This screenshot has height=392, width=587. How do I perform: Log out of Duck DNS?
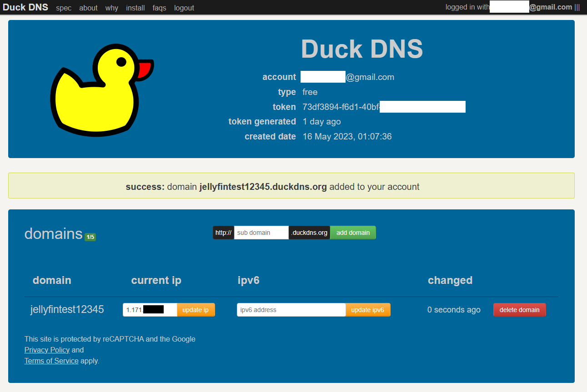[184, 8]
